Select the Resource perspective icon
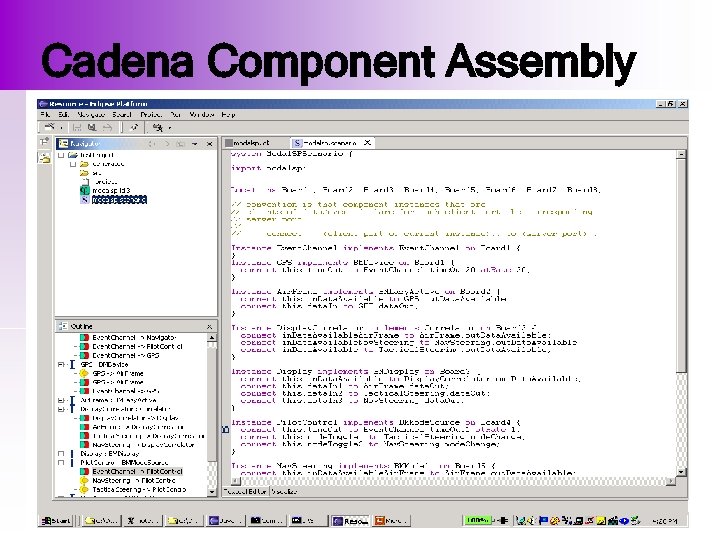Image resolution: width=720 pixels, height=540 pixels. [45, 158]
